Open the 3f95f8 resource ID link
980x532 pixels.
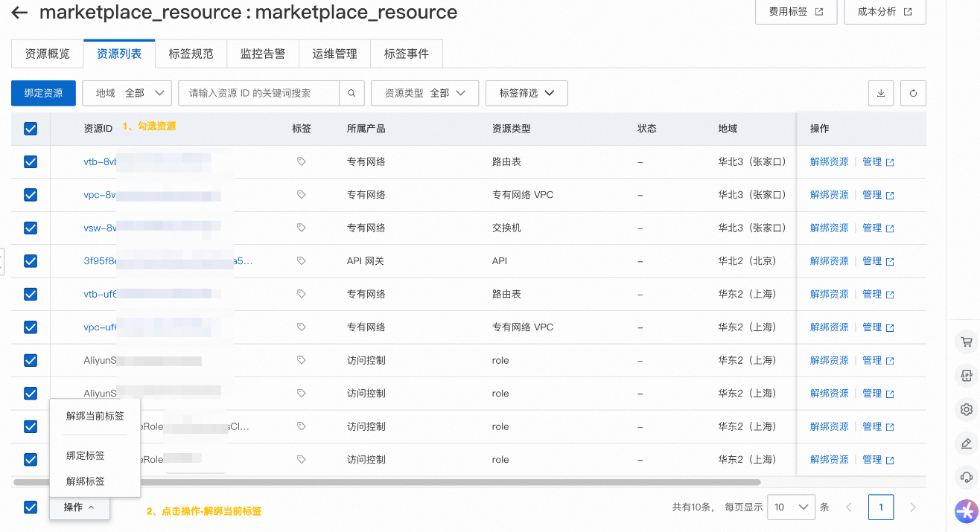tap(168, 261)
